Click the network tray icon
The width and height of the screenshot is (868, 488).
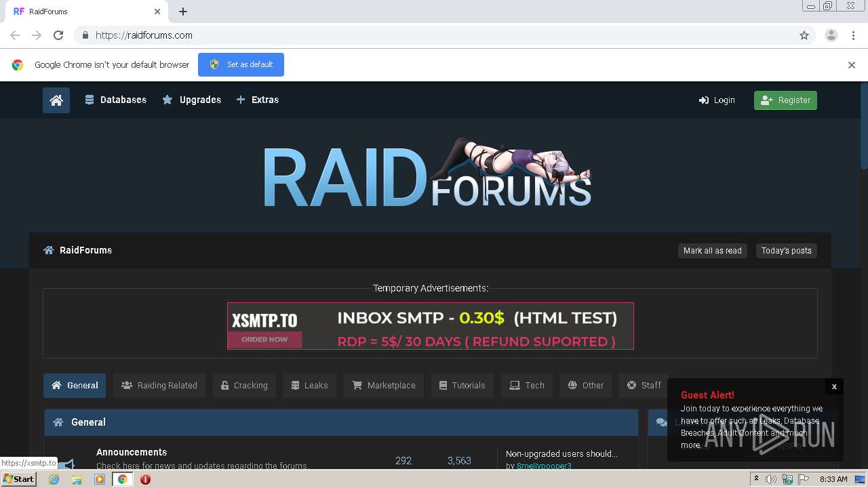pos(787,479)
